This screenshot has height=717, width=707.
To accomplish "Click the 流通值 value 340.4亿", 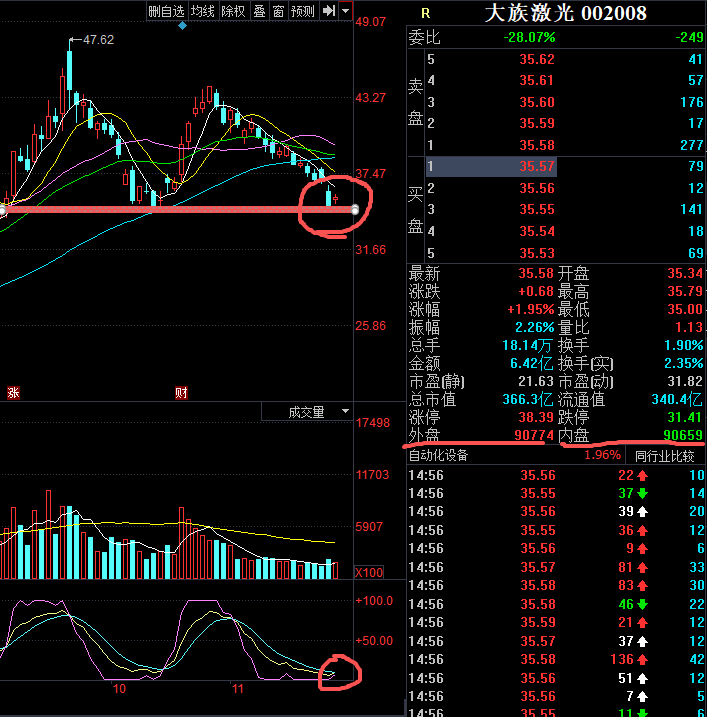I will (677, 399).
